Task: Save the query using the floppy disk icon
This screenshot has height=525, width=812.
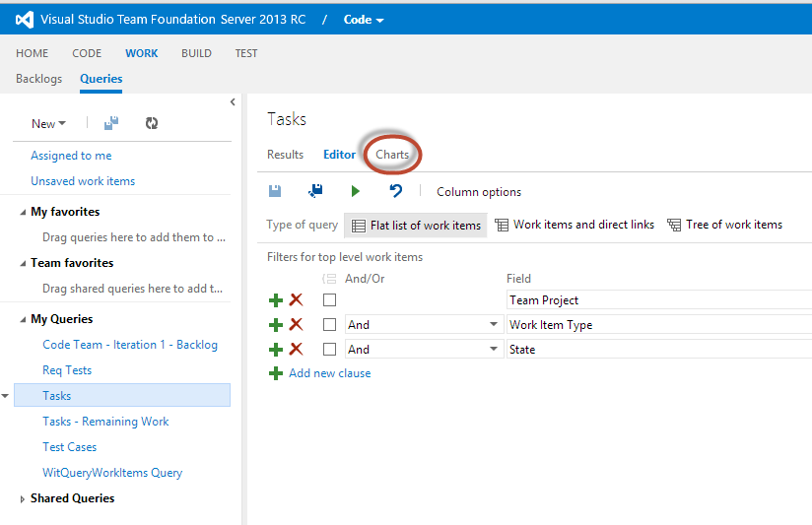Action: (x=275, y=191)
